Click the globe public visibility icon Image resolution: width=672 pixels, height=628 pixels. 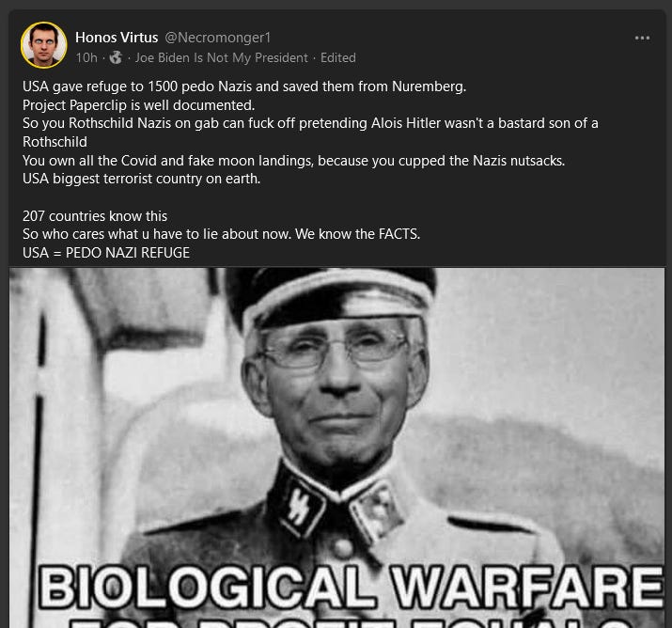coord(116,57)
